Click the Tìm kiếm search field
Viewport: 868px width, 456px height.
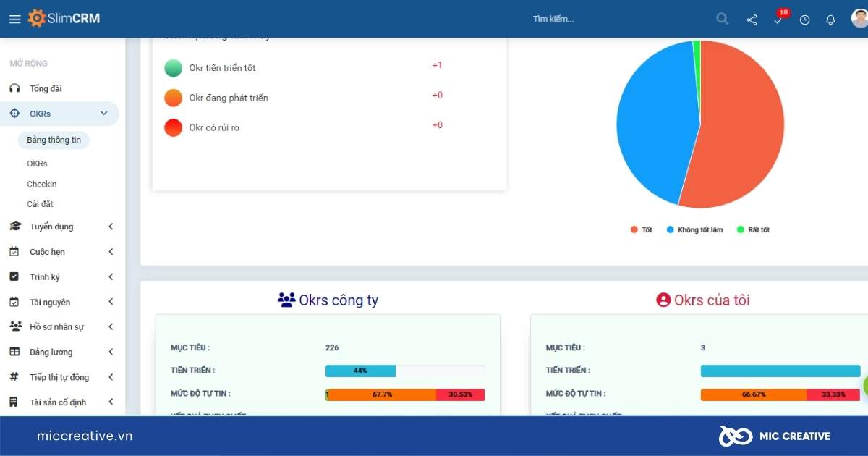point(615,20)
